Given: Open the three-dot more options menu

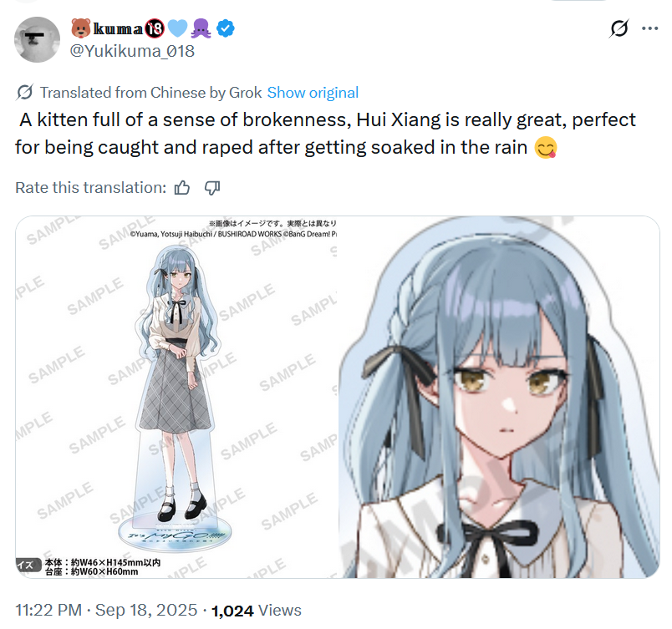Looking at the screenshot, I should pos(649,28).
